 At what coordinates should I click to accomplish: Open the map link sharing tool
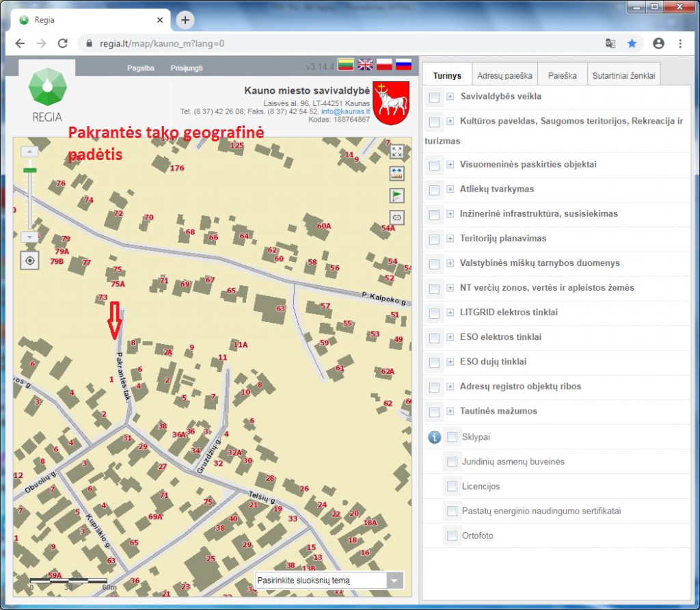397,217
